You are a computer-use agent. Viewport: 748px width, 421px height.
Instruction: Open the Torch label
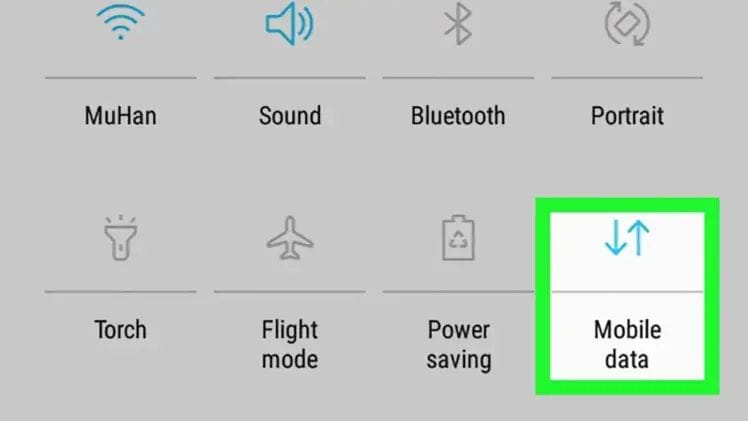pos(121,330)
